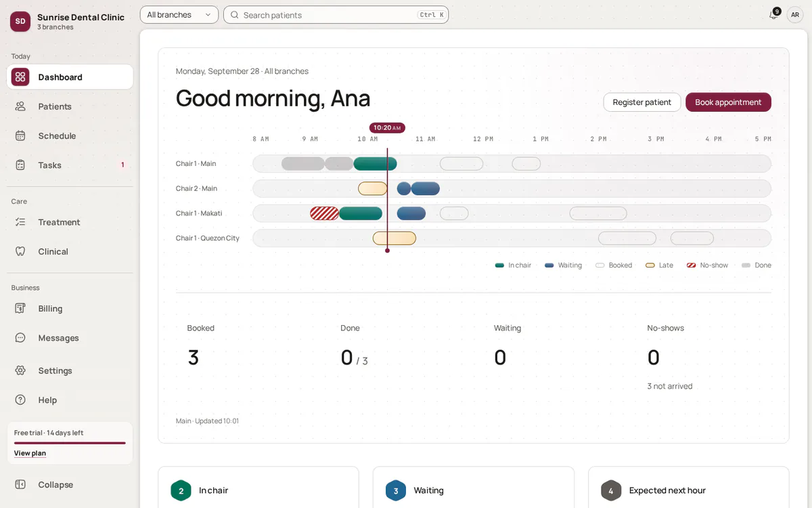Open the All branches dropdown
Screen dimensions: 812x508
[x=179, y=15]
